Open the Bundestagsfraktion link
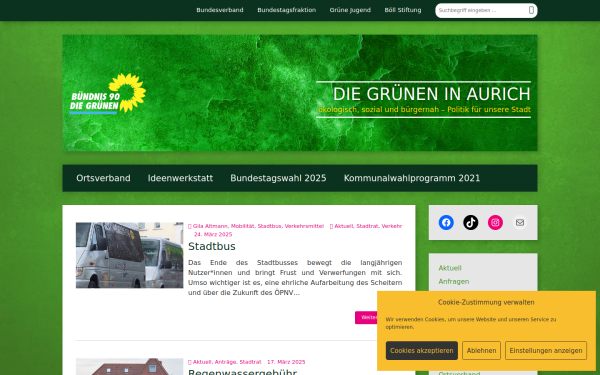This screenshot has width=600, height=375. [x=287, y=10]
